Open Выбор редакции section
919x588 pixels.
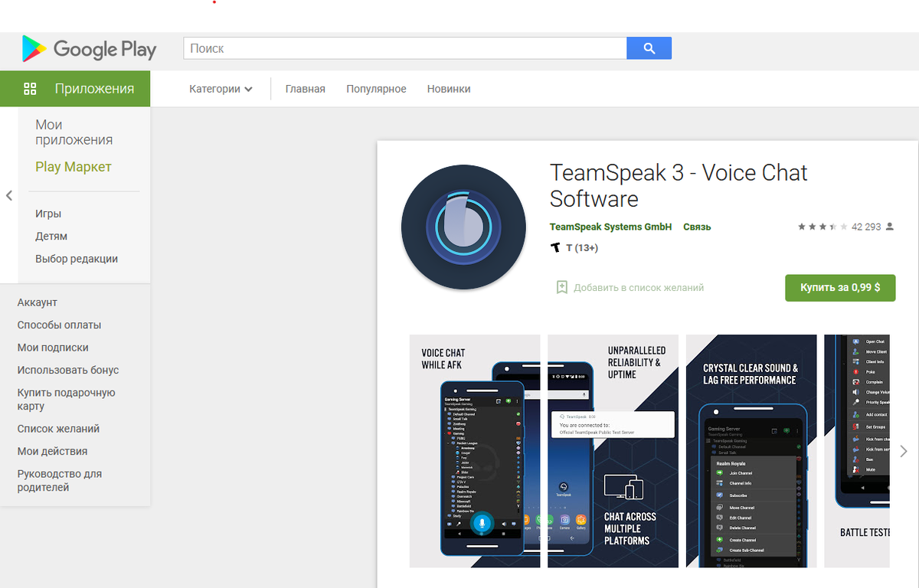coord(77,259)
